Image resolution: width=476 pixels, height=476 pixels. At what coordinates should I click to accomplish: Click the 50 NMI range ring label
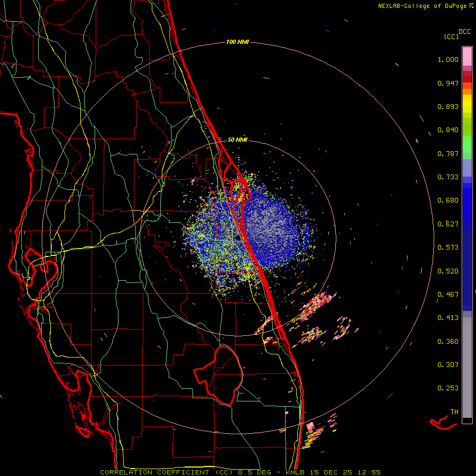[237, 140]
